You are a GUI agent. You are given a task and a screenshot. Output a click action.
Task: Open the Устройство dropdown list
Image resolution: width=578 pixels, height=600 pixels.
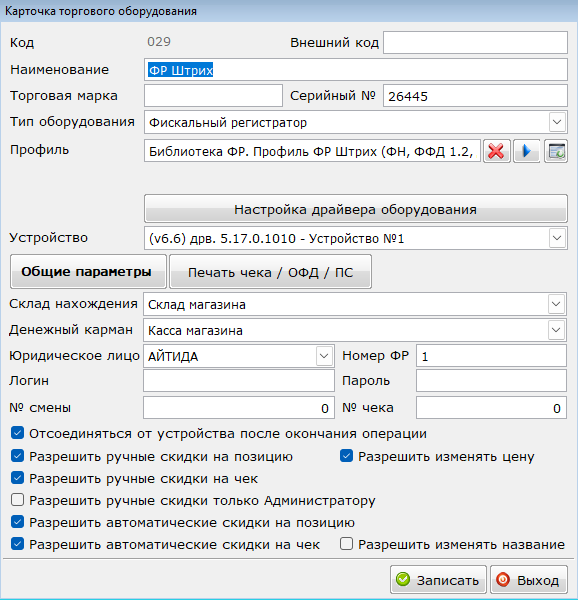coord(557,238)
